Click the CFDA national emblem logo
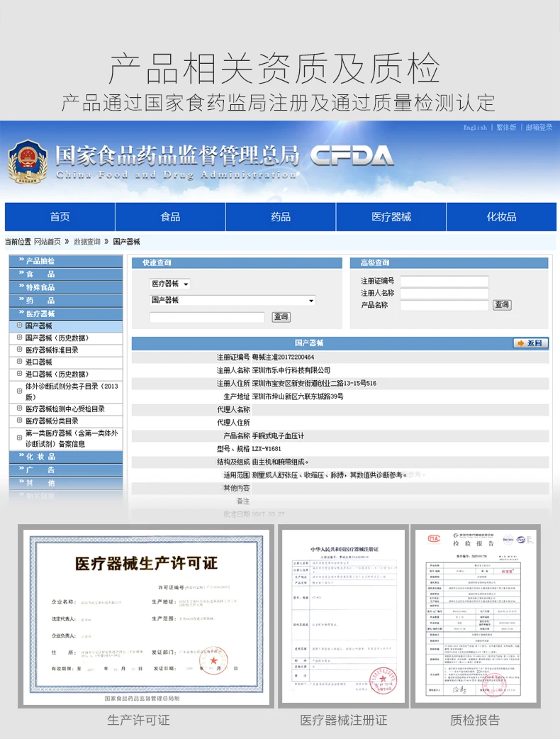 coord(28,162)
